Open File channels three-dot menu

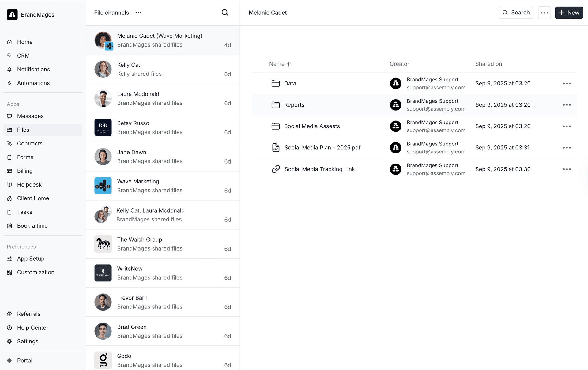click(x=138, y=13)
